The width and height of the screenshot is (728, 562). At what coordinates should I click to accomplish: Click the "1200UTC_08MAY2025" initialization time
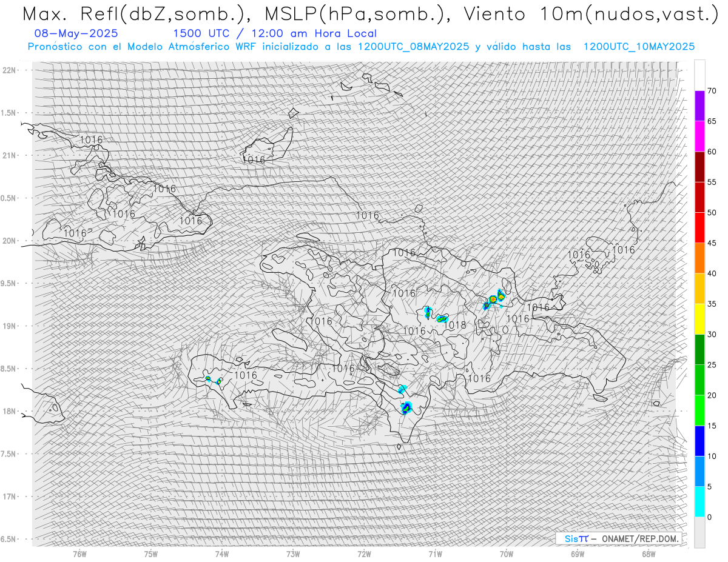click(x=413, y=47)
